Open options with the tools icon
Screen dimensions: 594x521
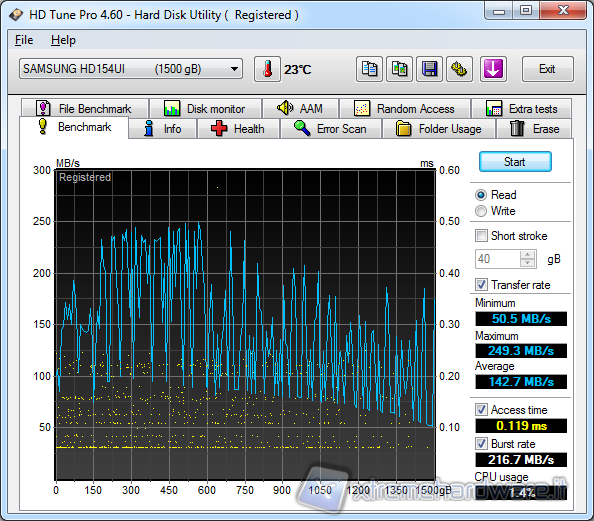[x=459, y=69]
